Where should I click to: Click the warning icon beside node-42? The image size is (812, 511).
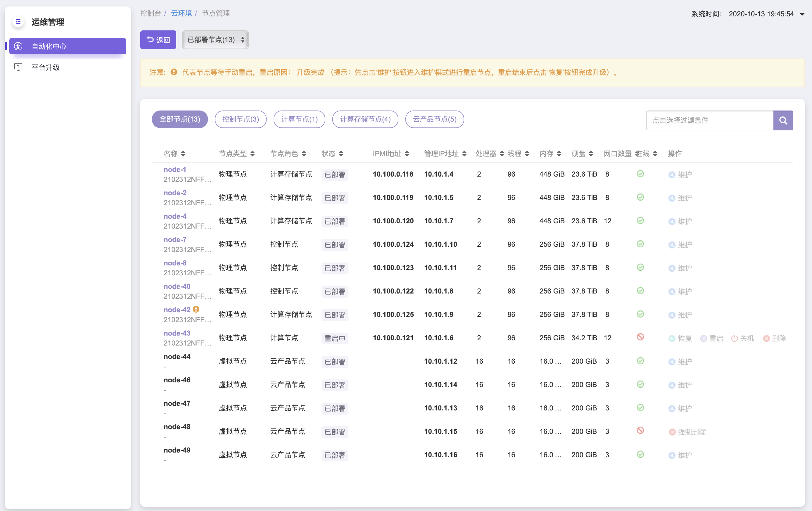tap(196, 309)
